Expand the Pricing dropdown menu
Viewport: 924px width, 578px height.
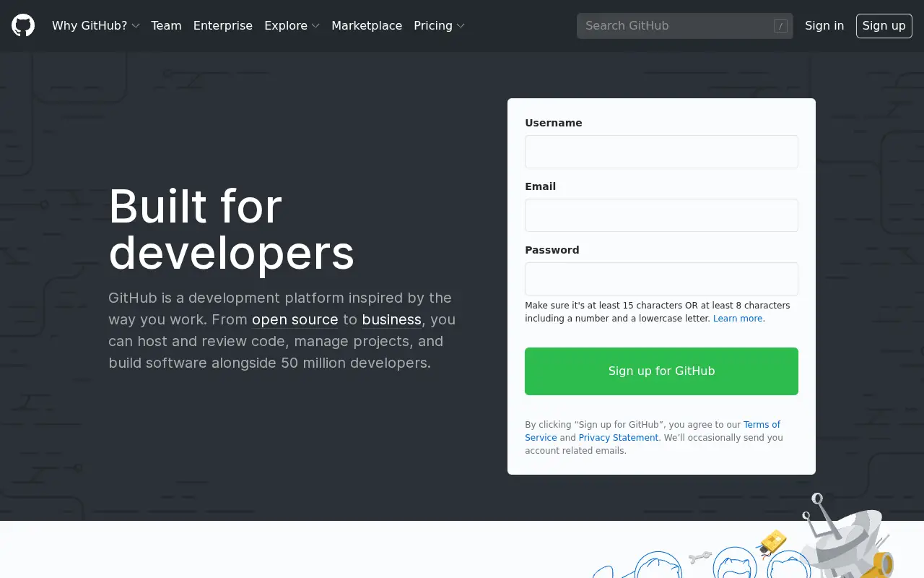439,26
